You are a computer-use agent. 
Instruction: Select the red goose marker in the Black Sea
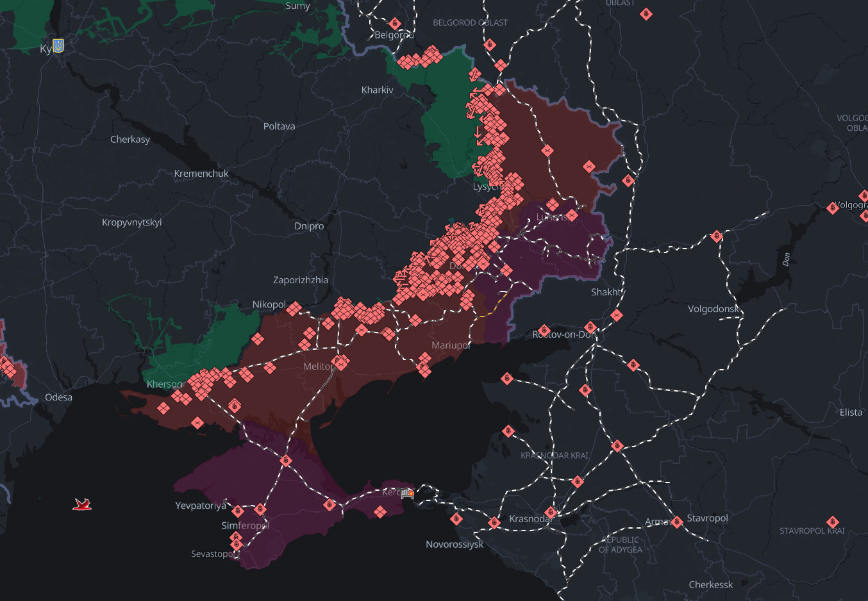(82, 504)
